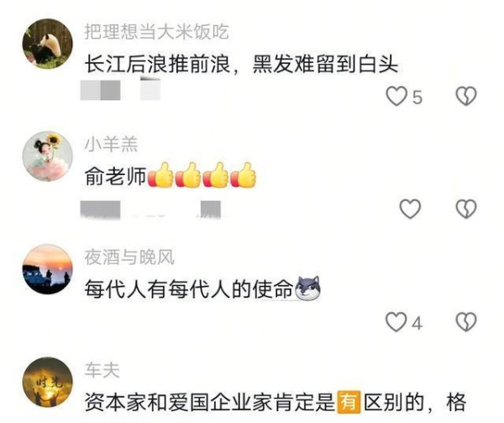The height and width of the screenshot is (423, 504).
Task: Like the 俞老师 thumbs-up comment
Action: [x=410, y=209]
